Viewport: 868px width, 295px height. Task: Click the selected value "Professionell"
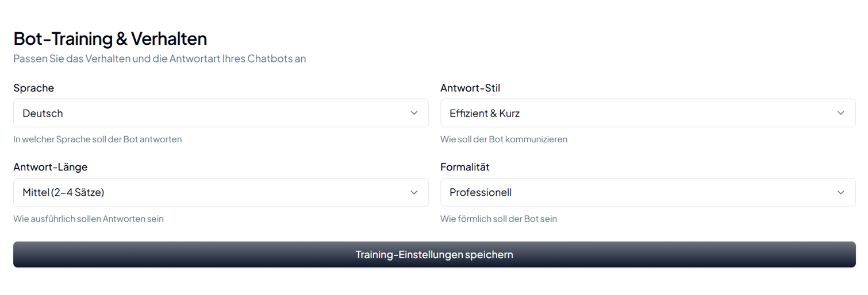481,192
